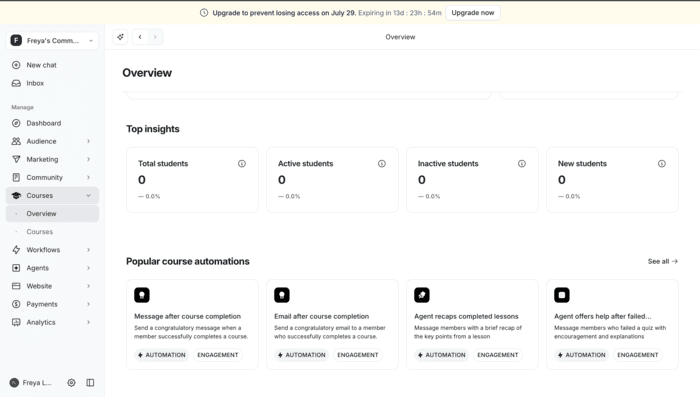
Task: Click the Active students card
Action: click(333, 180)
